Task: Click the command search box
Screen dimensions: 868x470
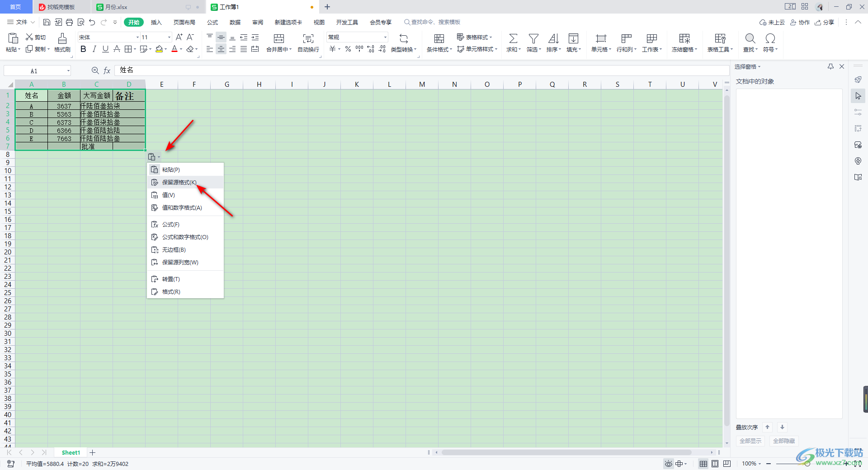Action: 432,22
